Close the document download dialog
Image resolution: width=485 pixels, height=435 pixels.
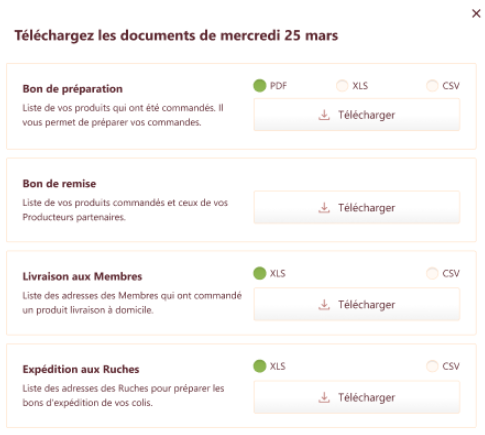476,14
